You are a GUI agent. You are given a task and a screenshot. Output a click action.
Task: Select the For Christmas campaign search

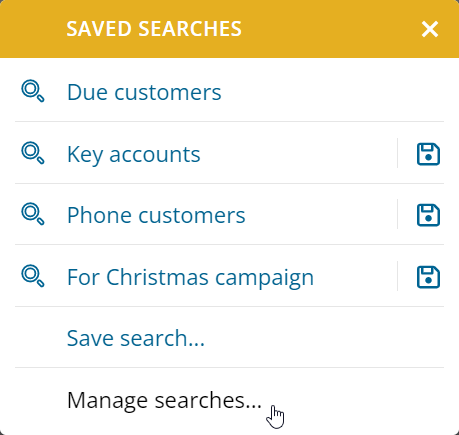pos(190,277)
